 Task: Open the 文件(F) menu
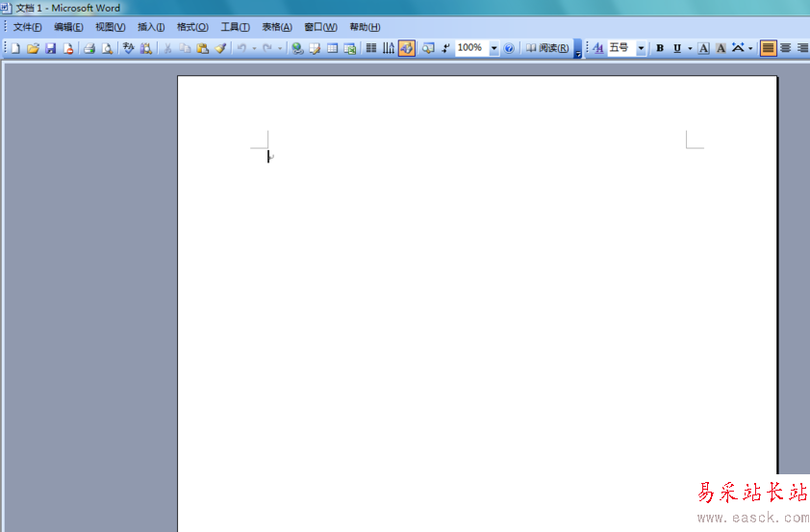pyautogui.click(x=27, y=27)
